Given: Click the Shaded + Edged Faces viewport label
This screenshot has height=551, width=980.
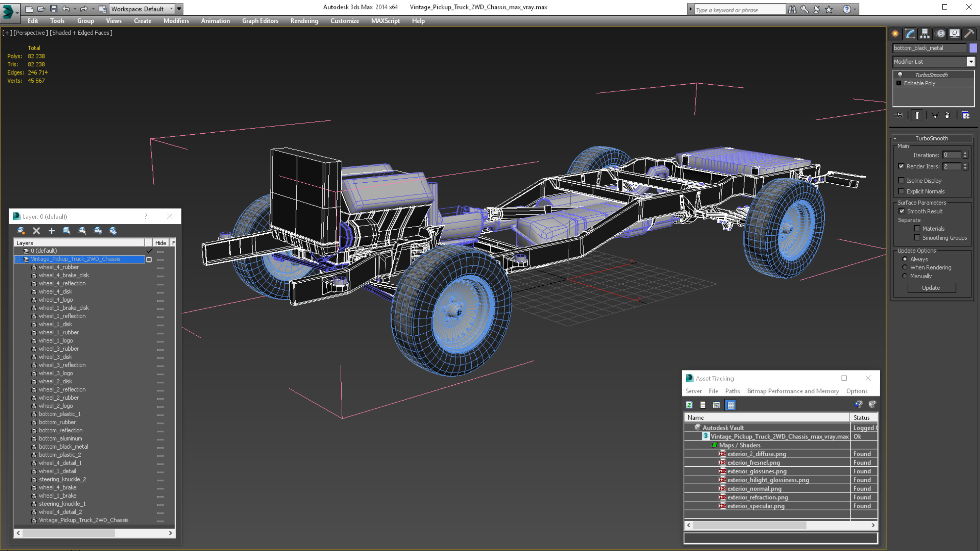Looking at the screenshot, I should (82, 33).
